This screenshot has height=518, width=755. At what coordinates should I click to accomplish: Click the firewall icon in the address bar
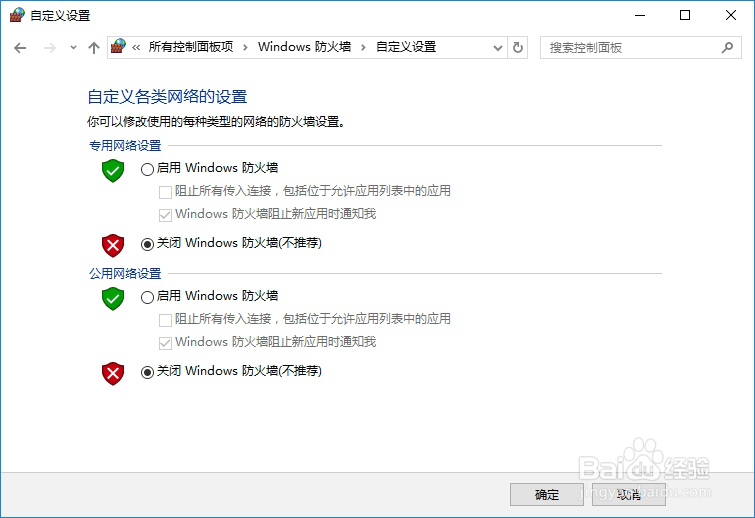tap(118, 47)
